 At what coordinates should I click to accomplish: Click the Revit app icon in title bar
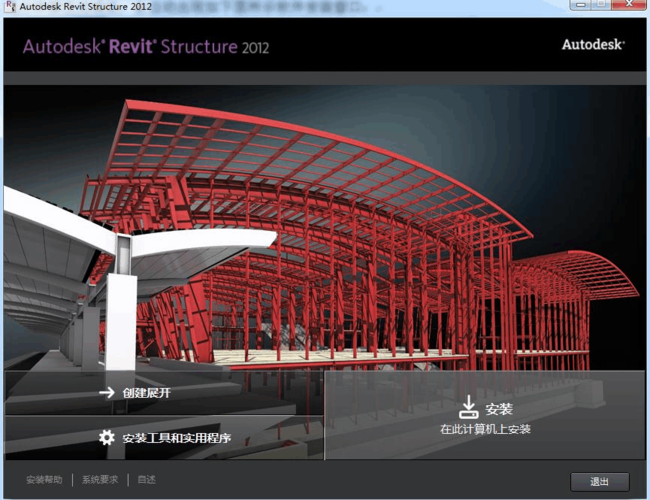coord(10,6)
